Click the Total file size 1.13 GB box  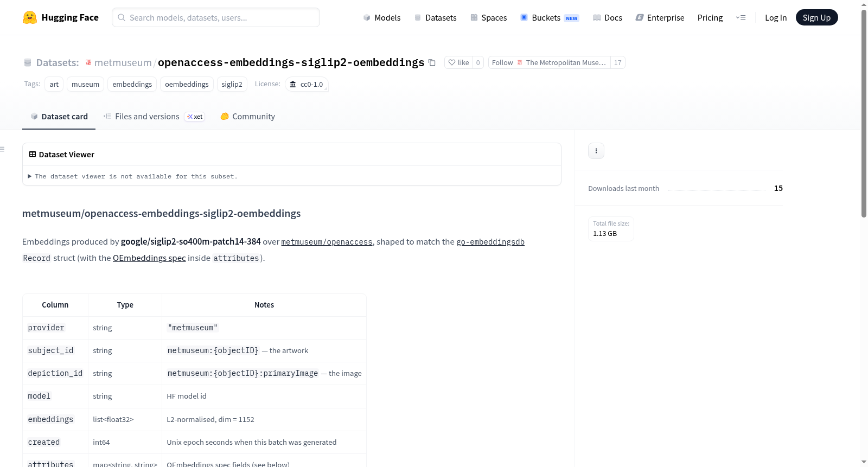click(x=611, y=229)
